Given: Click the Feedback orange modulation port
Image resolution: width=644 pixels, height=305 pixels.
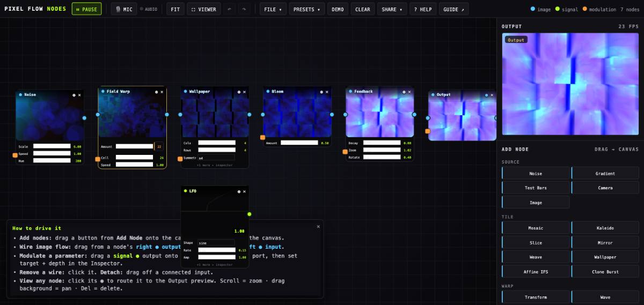Looking at the screenshot, I should [x=346, y=152].
